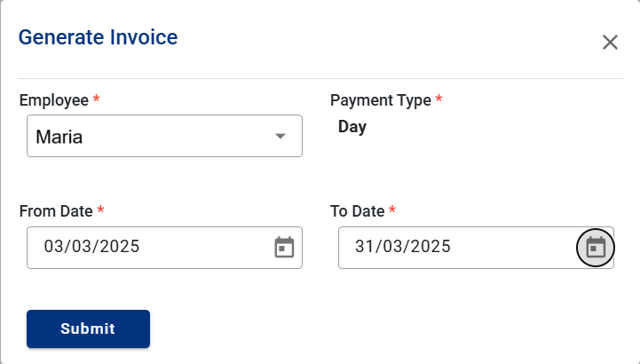Click the Generate Invoice dialog title
This screenshot has height=364, width=640.
click(98, 37)
